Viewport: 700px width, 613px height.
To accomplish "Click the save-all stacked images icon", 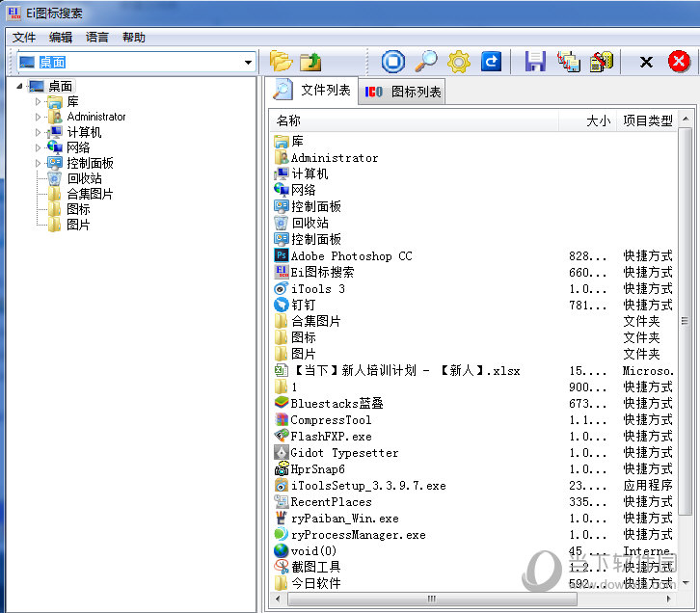I will tap(568, 62).
